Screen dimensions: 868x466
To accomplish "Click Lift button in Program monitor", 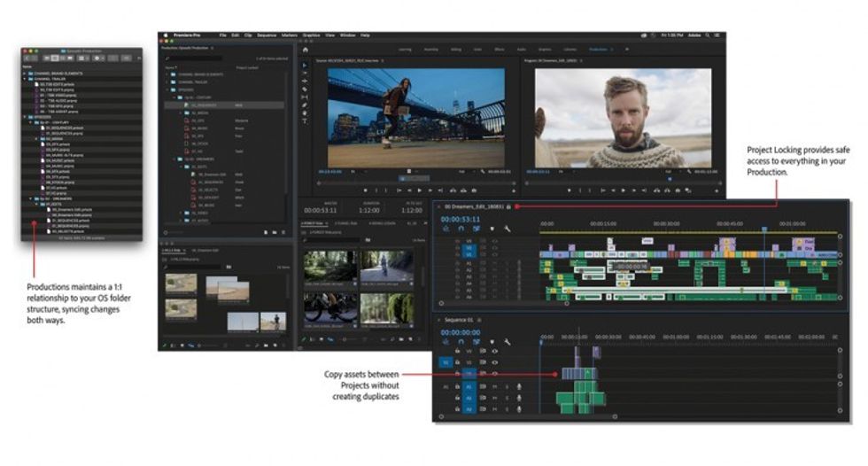I will click(656, 190).
